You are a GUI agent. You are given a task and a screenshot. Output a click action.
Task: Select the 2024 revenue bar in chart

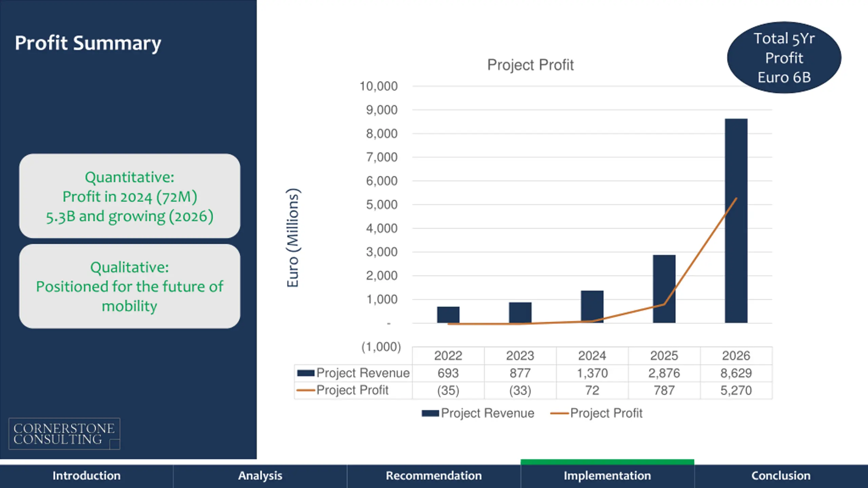point(592,307)
